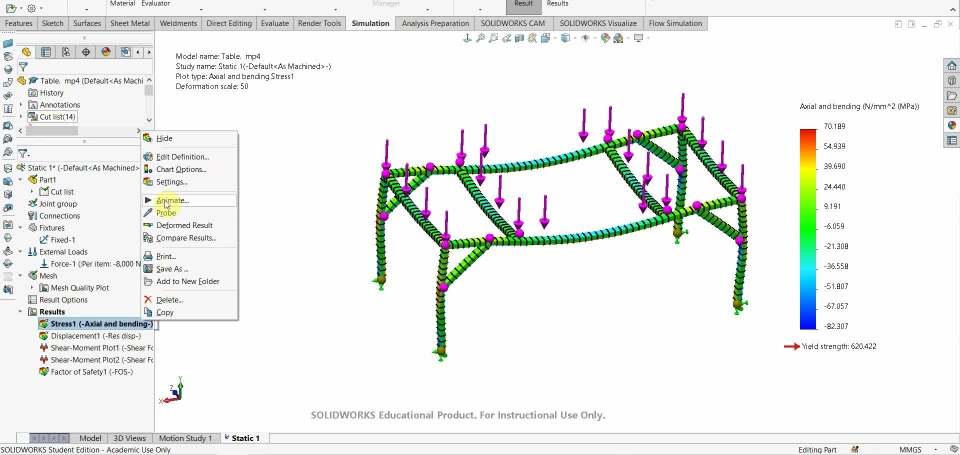Switch to the Features ribbon tab
960x455 pixels.
[x=18, y=23]
